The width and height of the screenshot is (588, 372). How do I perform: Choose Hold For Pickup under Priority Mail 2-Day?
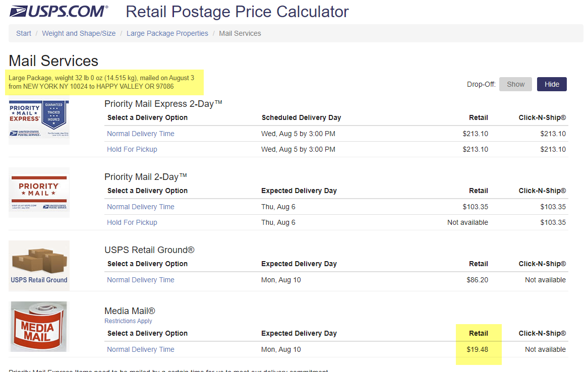click(132, 222)
